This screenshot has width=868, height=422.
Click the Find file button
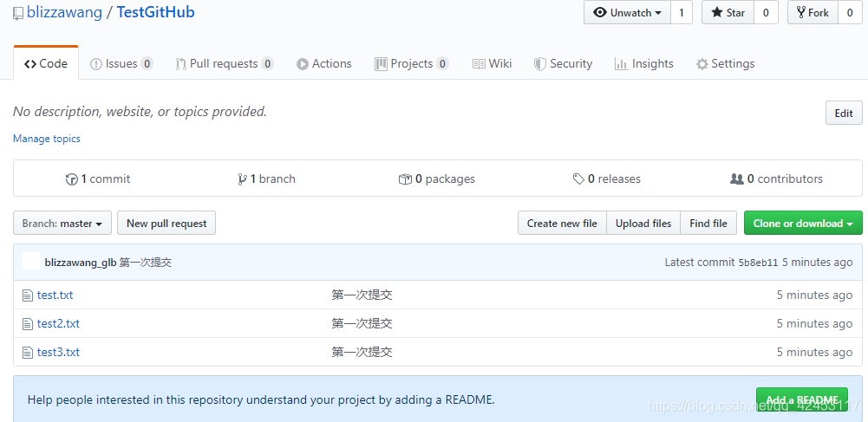click(708, 223)
